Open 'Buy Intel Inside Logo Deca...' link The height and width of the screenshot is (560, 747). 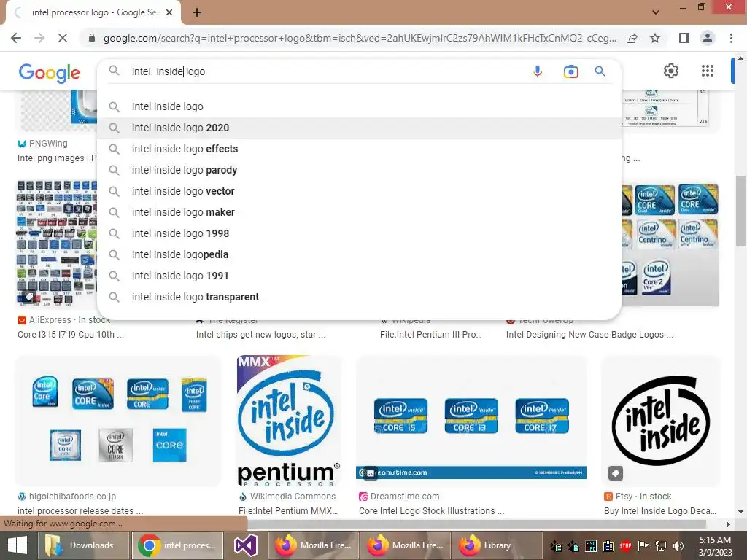tap(659, 511)
